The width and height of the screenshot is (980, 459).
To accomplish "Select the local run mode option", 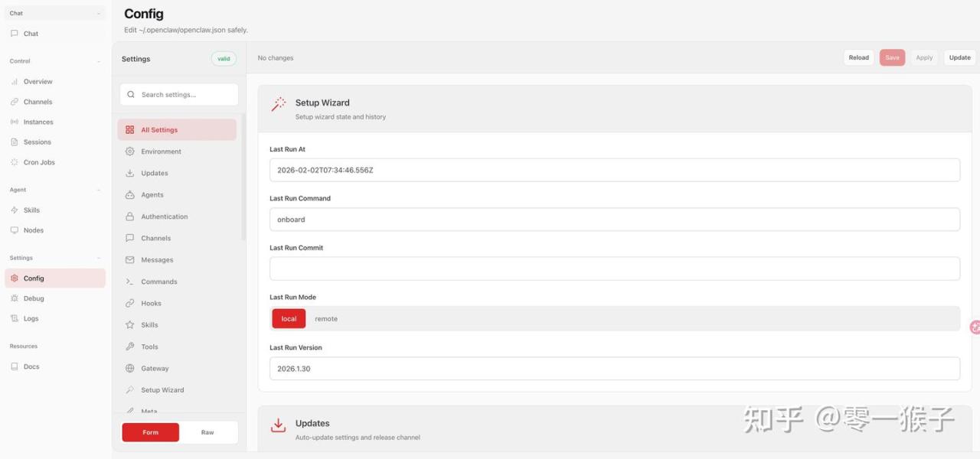I will click(289, 319).
